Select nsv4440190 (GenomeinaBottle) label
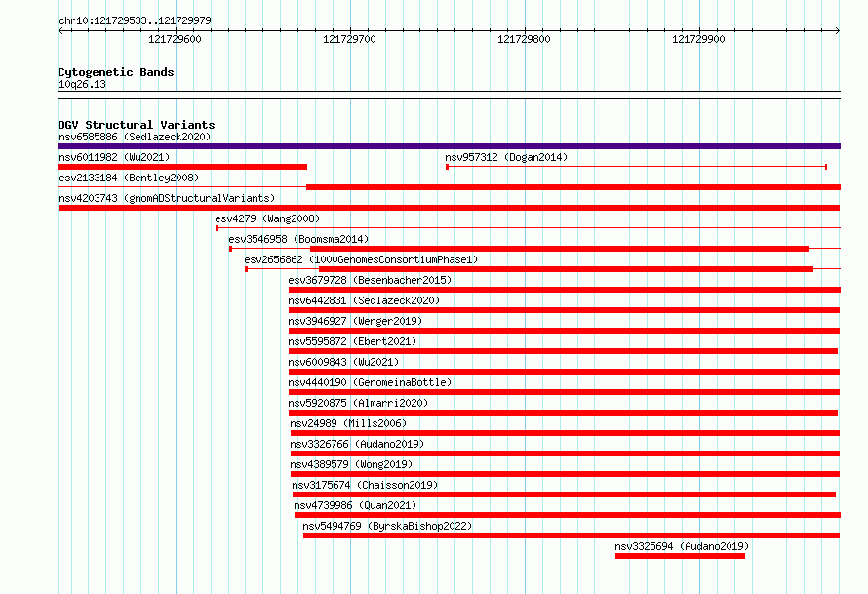868x594 pixels. pos(370,382)
